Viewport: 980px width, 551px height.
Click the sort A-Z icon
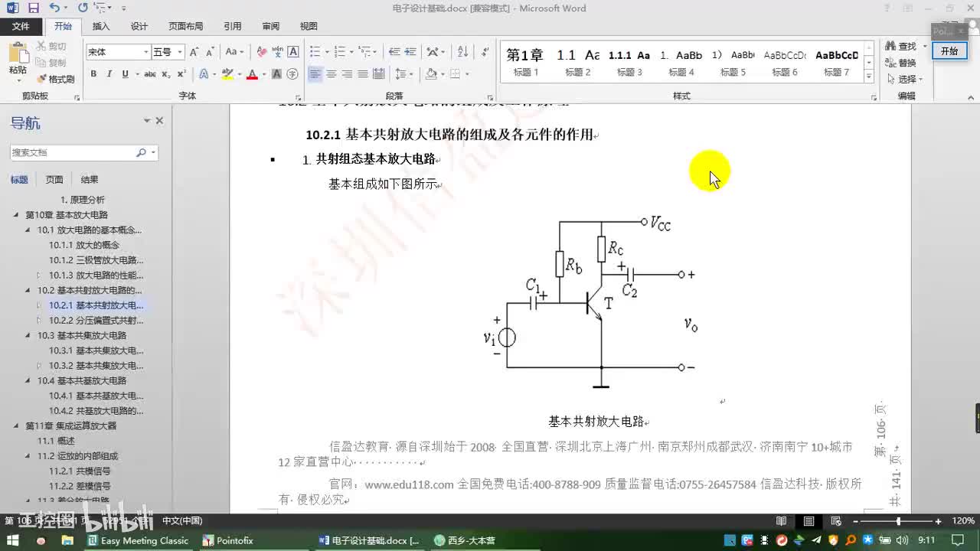point(462,52)
